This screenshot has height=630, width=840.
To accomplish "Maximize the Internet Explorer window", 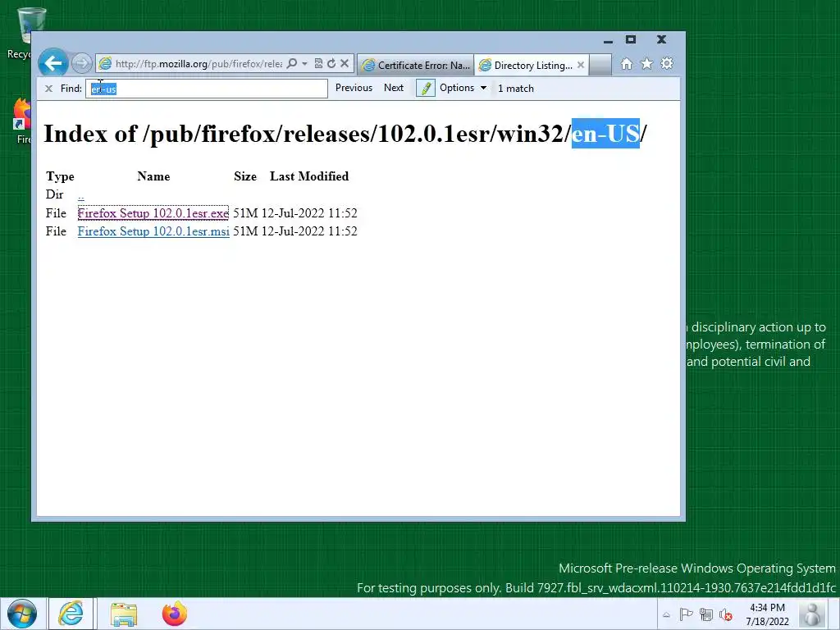I will pos(631,39).
